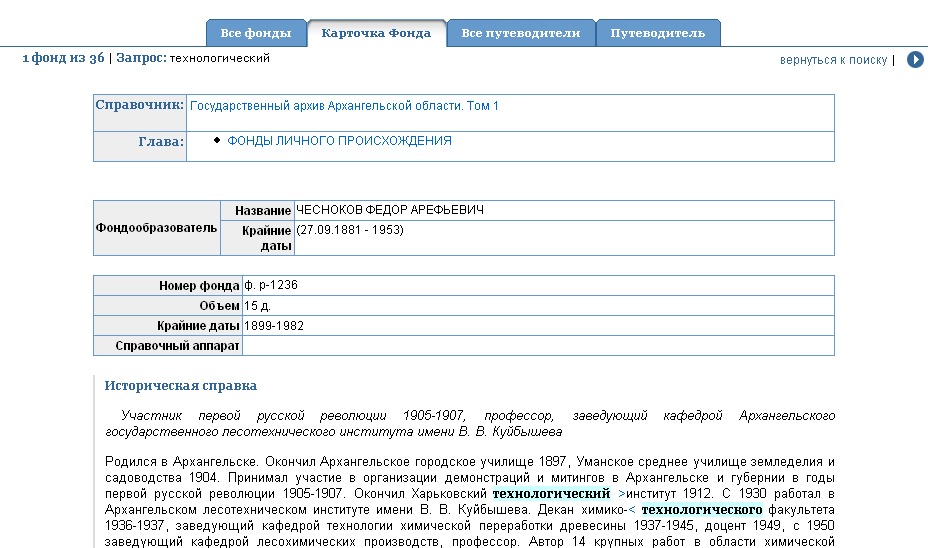Follow the ФОНДЫ ЛИЧНОГО ПРОИСХОЖДЕНИЯ chapter link
Image resolution: width=935 pixels, height=548 pixels.
point(339,141)
